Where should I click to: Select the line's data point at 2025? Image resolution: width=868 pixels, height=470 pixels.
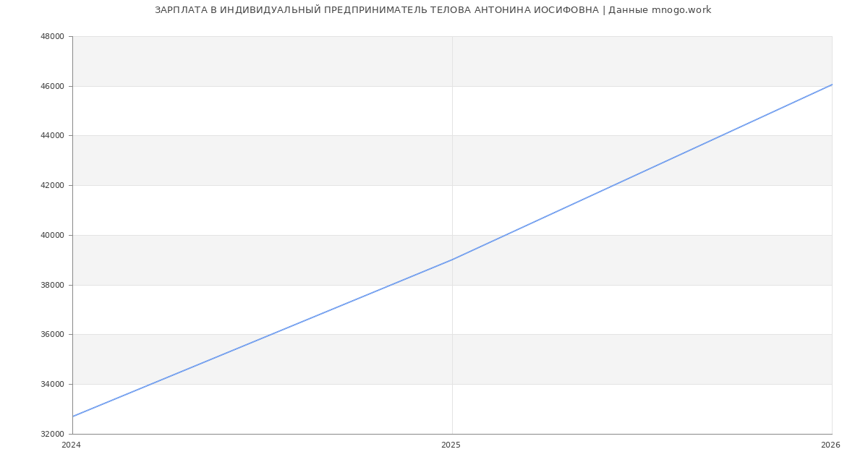click(452, 260)
